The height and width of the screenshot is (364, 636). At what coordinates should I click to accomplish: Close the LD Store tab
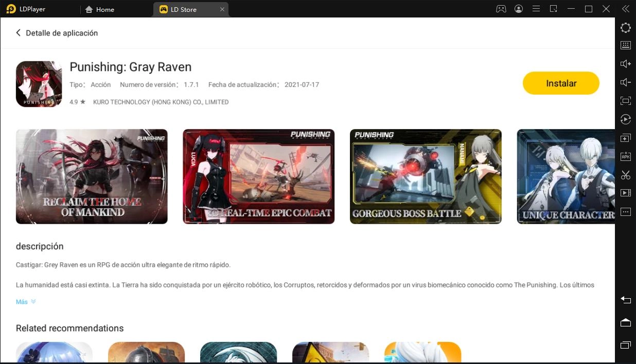pos(222,9)
